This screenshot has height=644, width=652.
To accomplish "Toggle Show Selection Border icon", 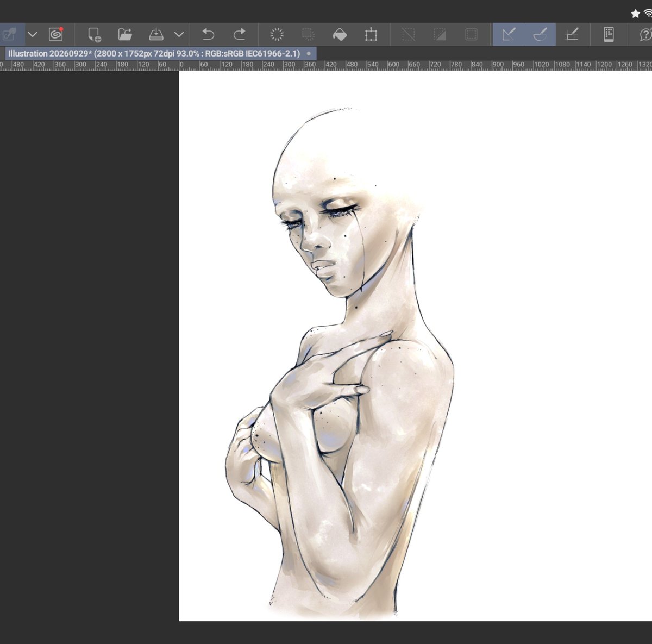I will point(471,34).
